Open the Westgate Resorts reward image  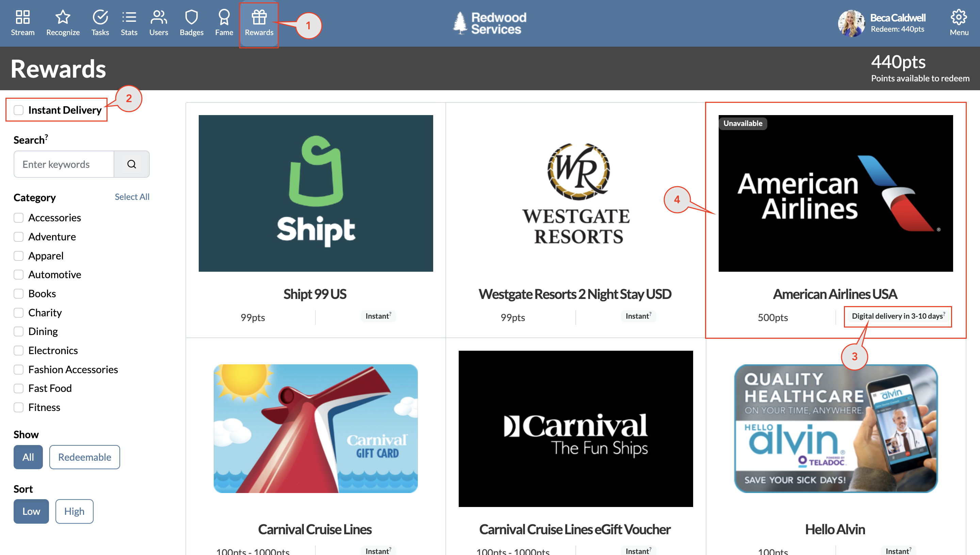tap(576, 193)
